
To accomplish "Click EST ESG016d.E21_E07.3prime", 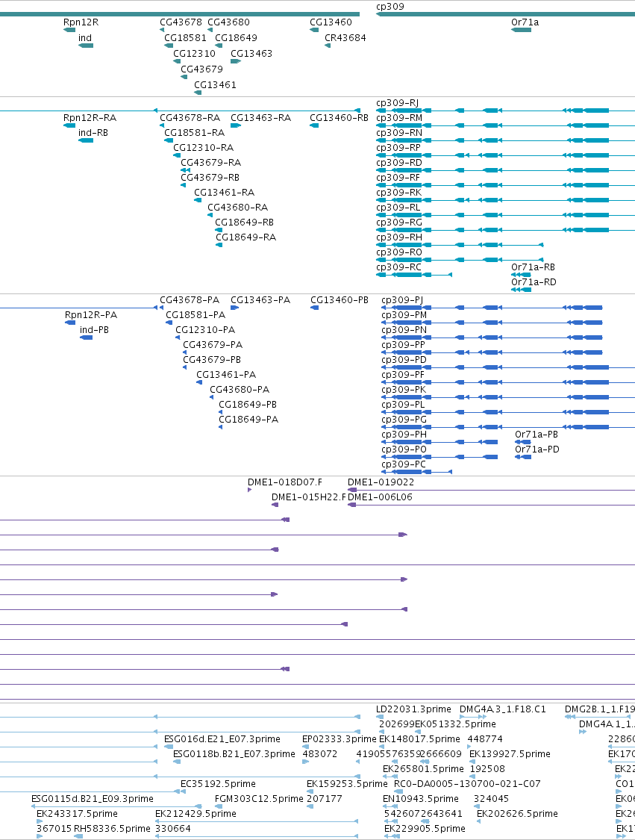I will (222, 739).
